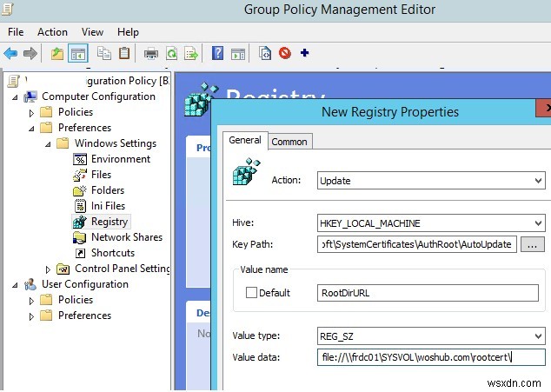Check the Default value name checkbox

[x=251, y=293]
